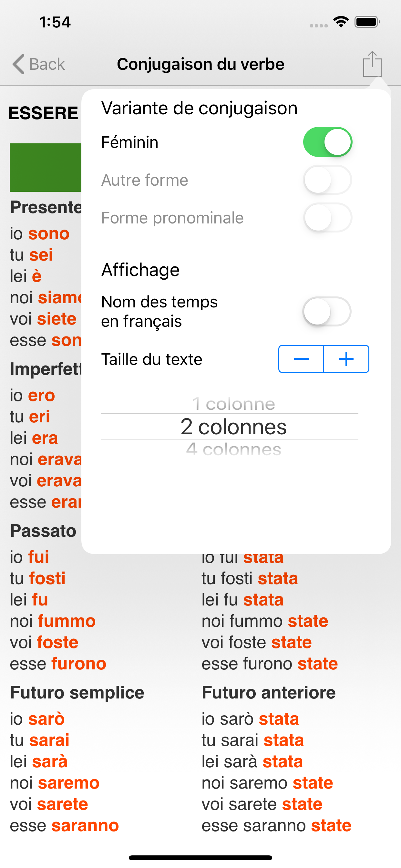Viewport: 401px width, 868px height.
Task: Select 1 colonne in the picker
Action: [233, 404]
